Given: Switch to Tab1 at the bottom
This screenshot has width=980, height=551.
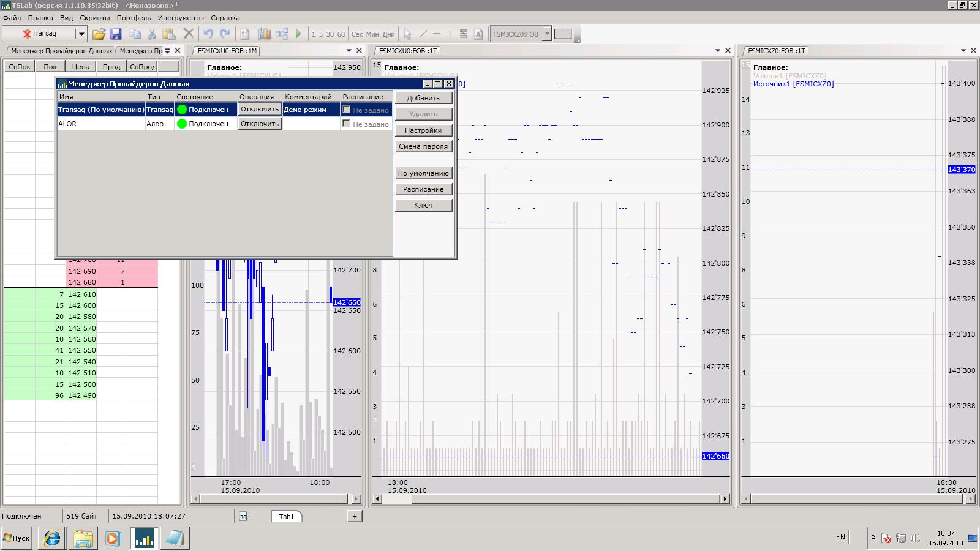Looking at the screenshot, I should (x=287, y=517).
